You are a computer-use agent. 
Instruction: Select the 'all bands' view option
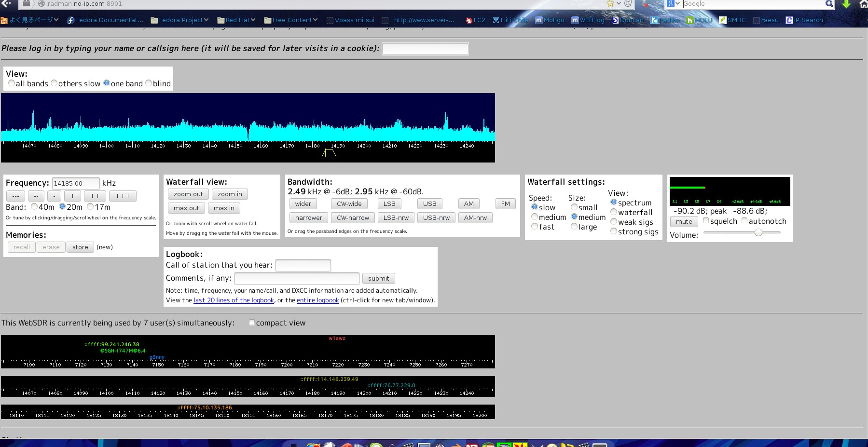12,83
